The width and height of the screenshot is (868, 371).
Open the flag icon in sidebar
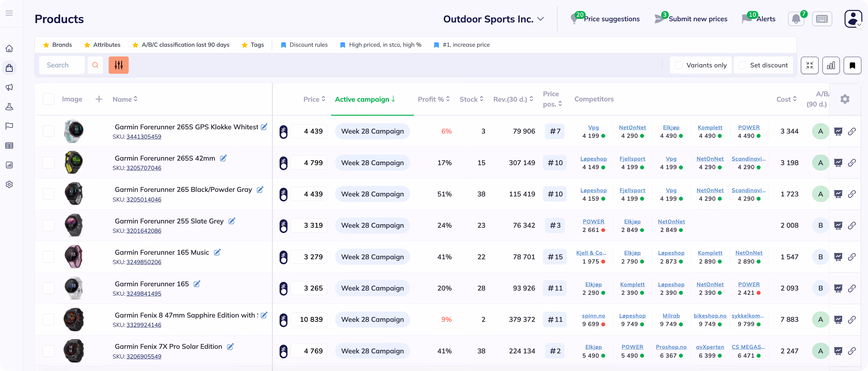[x=9, y=126]
